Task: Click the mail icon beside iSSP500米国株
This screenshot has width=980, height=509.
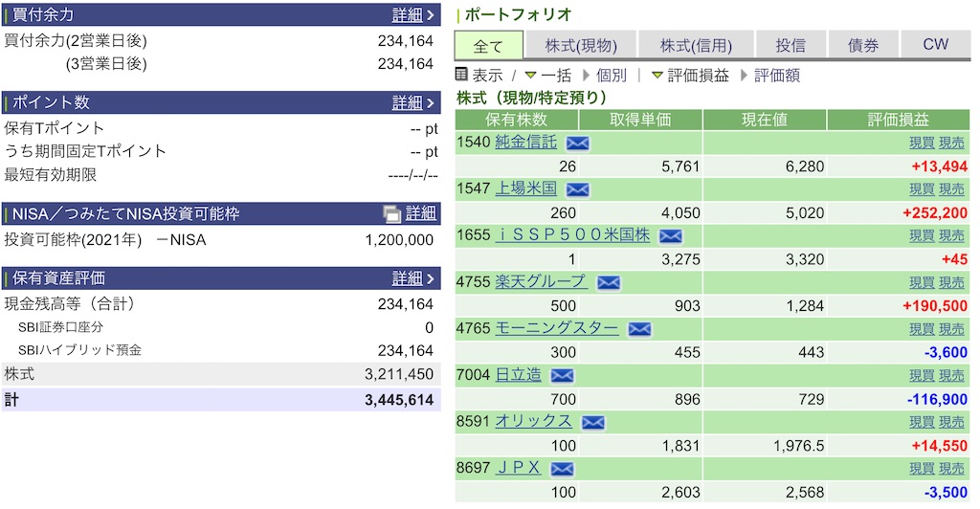Action: point(671,236)
